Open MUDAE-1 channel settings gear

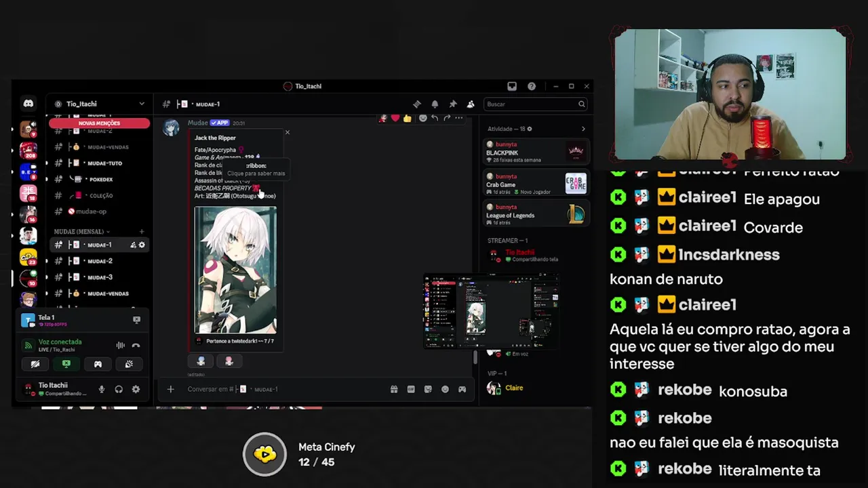coord(142,245)
